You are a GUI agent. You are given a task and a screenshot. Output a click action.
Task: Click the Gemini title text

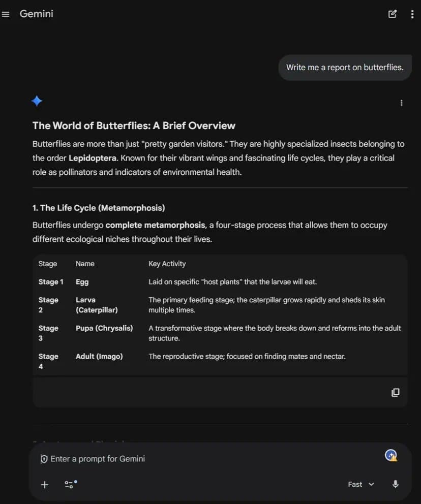pos(36,14)
